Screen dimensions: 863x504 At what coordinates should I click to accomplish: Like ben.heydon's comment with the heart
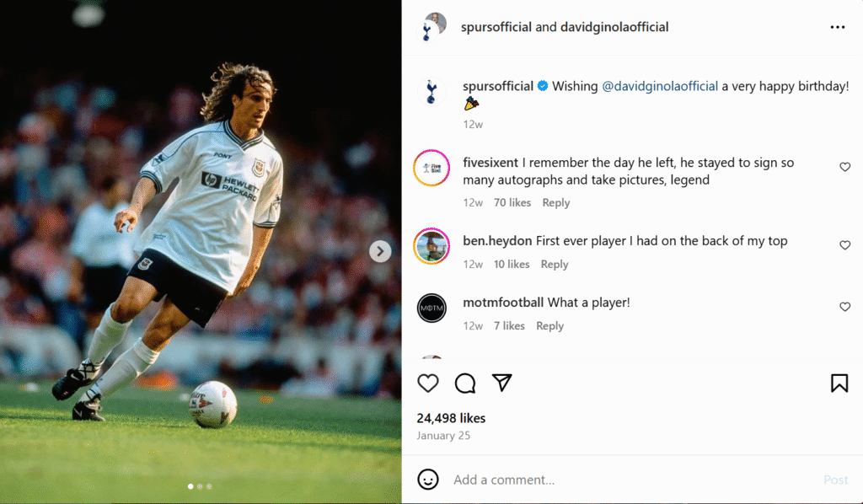point(844,244)
